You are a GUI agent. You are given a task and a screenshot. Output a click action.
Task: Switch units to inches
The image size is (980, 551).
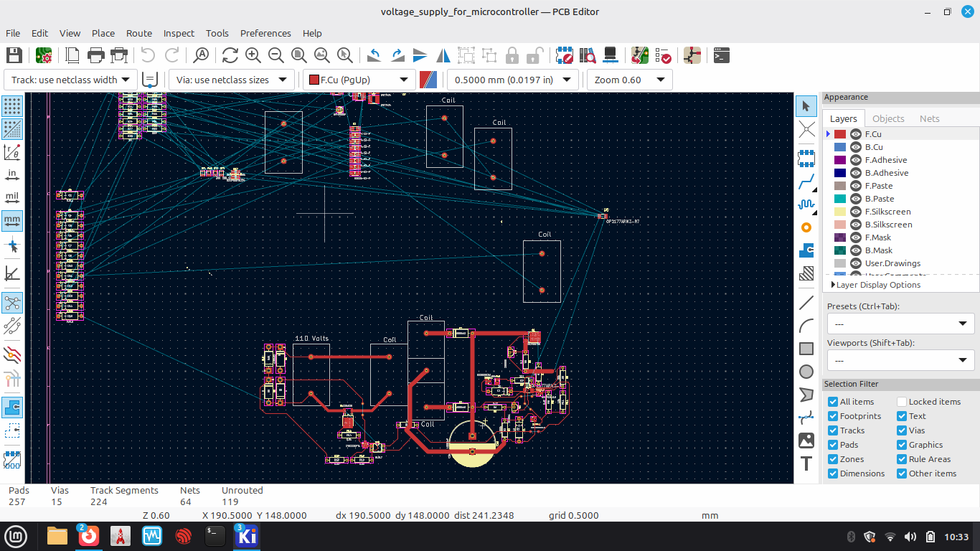pos(12,174)
